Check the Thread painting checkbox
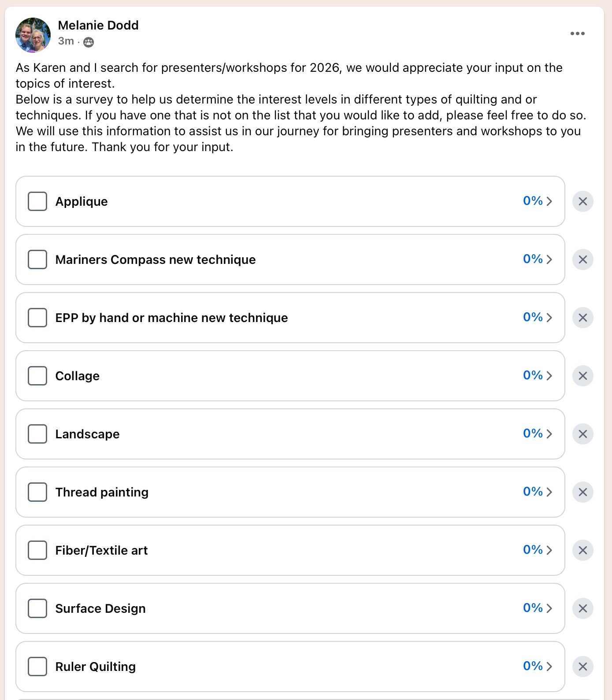This screenshot has height=700, width=612. [37, 492]
